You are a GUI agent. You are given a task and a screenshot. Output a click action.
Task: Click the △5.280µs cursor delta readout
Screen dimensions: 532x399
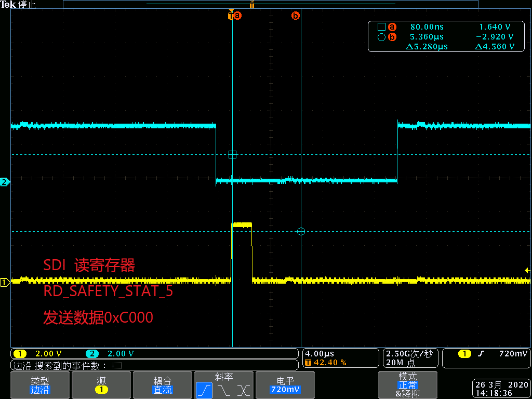click(x=427, y=46)
